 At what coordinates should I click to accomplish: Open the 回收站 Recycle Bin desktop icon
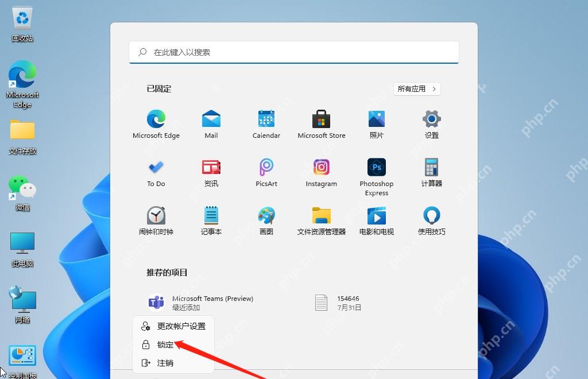(22, 25)
